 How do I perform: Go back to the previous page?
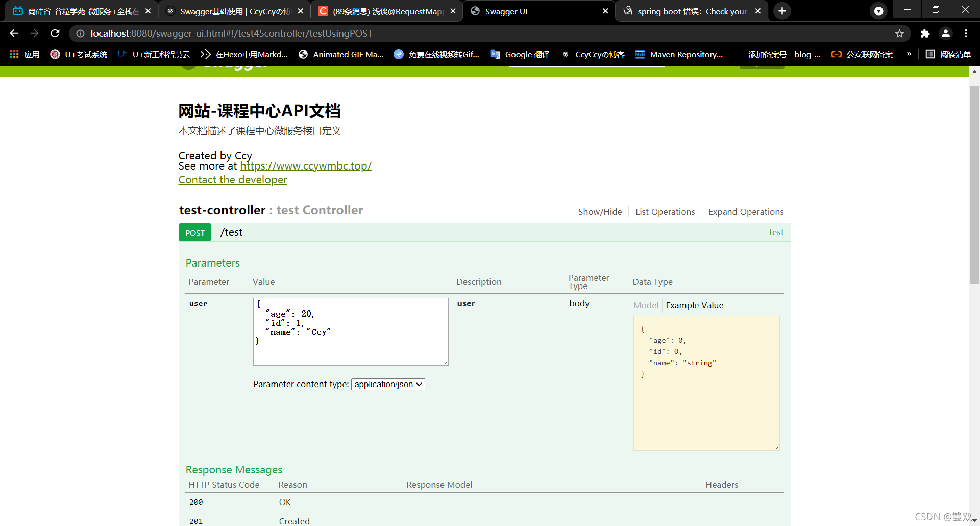tap(14, 33)
